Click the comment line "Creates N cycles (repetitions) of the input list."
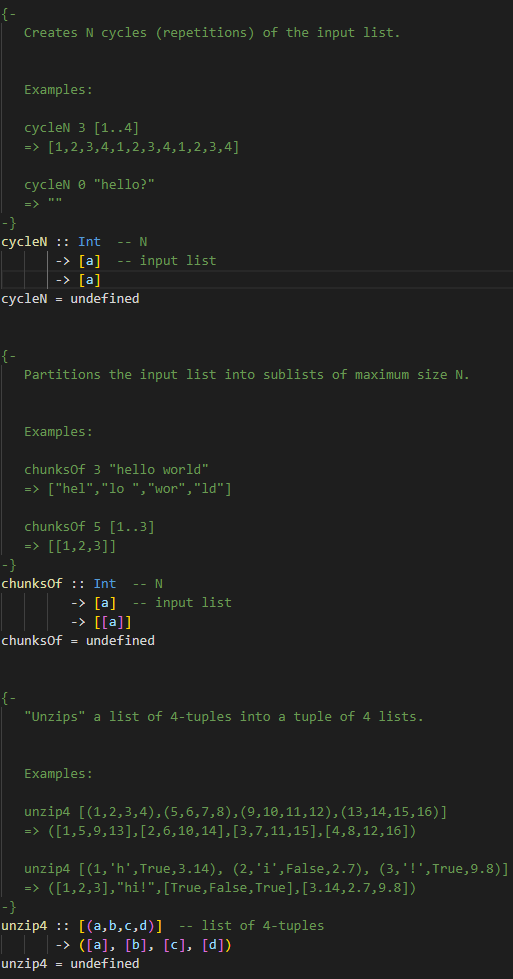Viewport: 513px width, 979px height. 212,32
